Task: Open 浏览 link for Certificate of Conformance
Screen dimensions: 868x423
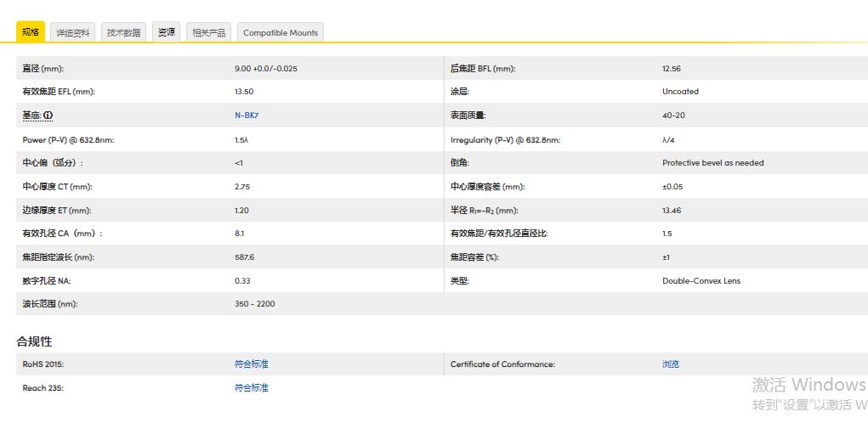Action: (x=670, y=364)
